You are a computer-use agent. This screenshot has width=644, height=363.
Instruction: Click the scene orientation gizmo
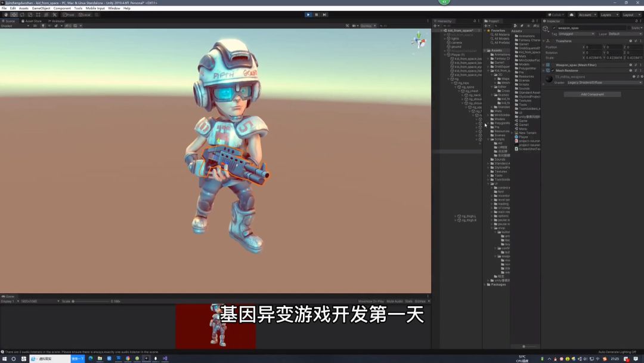point(418,42)
